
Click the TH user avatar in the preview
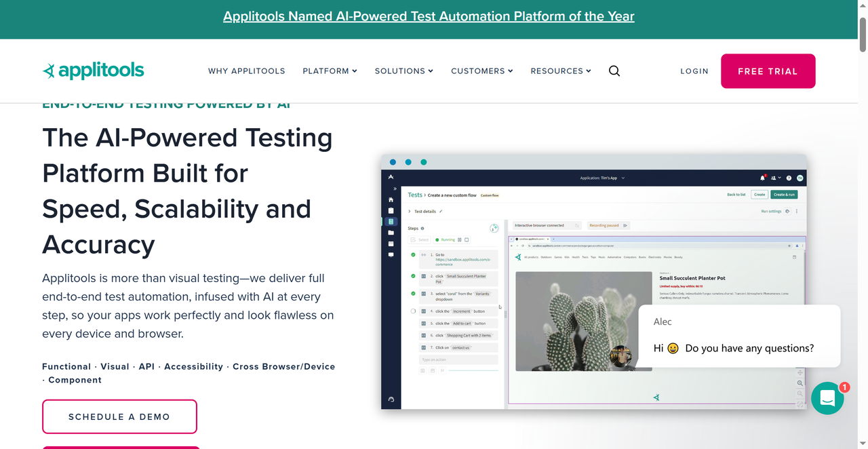pyautogui.click(x=800, y=178)
